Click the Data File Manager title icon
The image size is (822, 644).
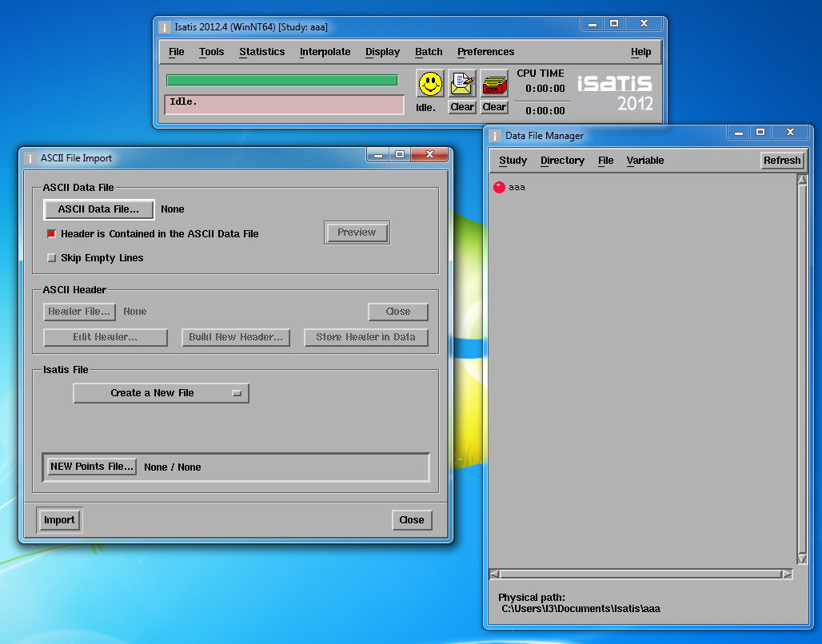tap(494, 136)
